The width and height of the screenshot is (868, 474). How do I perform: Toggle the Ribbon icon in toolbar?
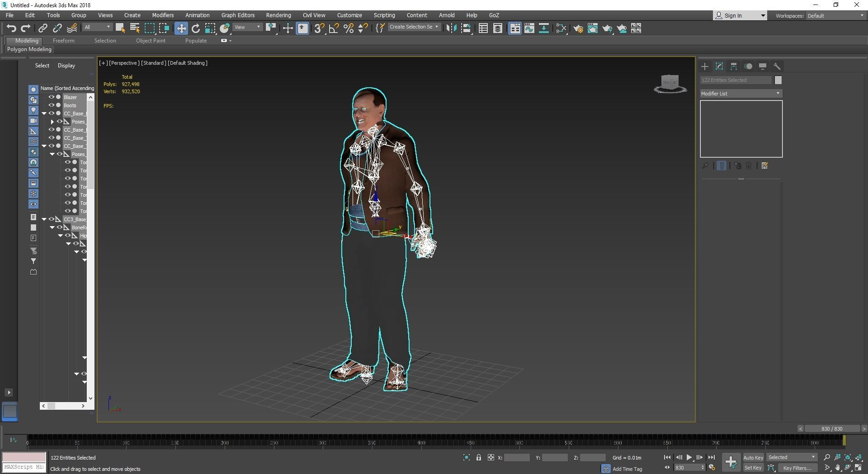click(515, 28)
